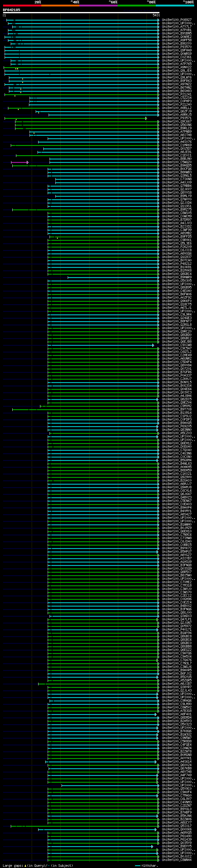Viewport: 197px width, 868px height.
Task: Select the UniRef100_B5G8M4 label
Action: click(x=177, y=460)
